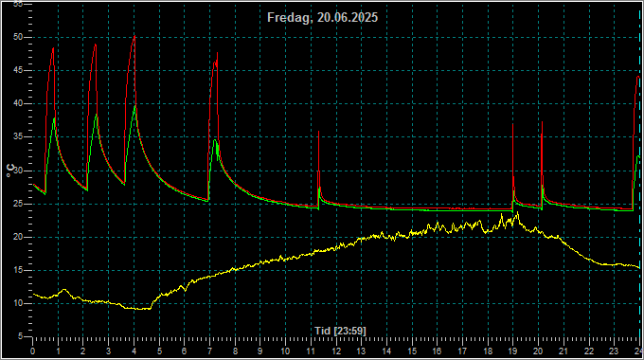Click hour 19 on the time axis

pos(513,351)
